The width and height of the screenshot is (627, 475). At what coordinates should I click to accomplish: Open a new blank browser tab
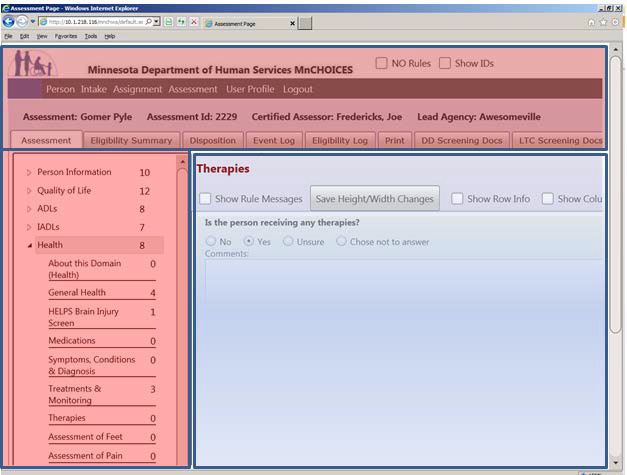coord(305,23)
